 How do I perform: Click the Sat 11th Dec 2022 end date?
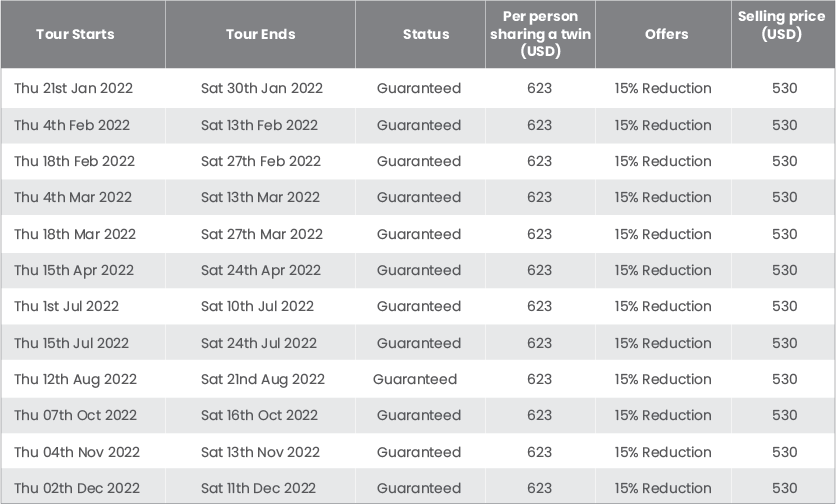(258, 488)
